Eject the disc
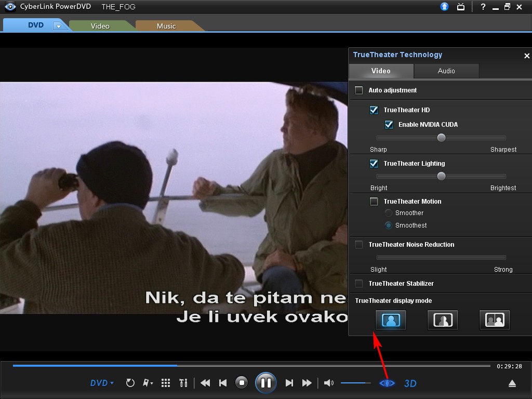Screen dimensions: 532x399 click(x=512, y=383)
